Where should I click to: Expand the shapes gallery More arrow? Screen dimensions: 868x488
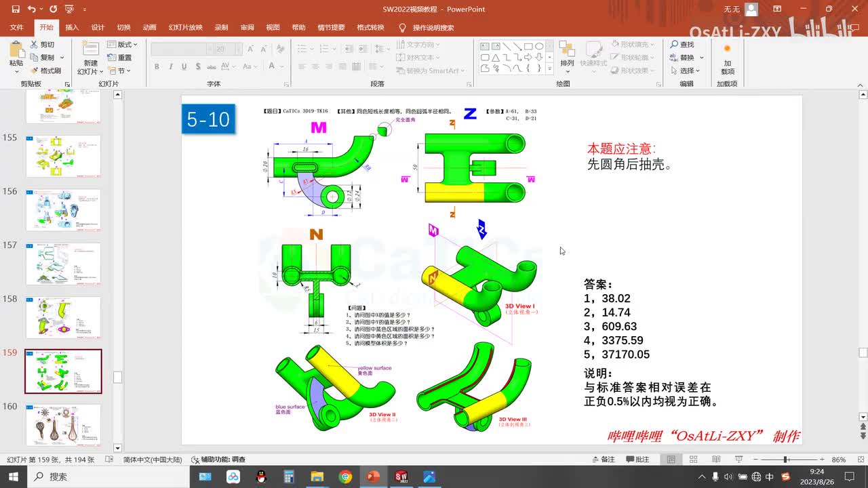549,68
